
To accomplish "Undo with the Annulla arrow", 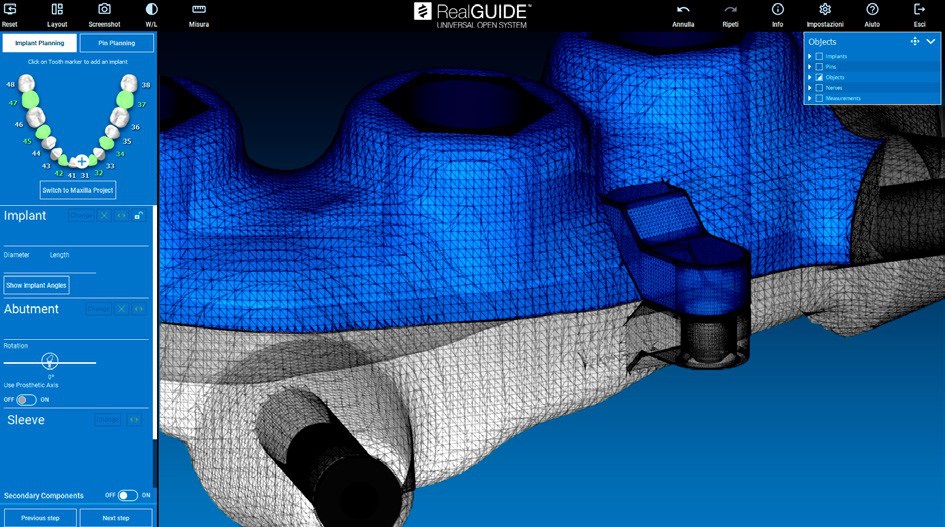I will (683, 10).
